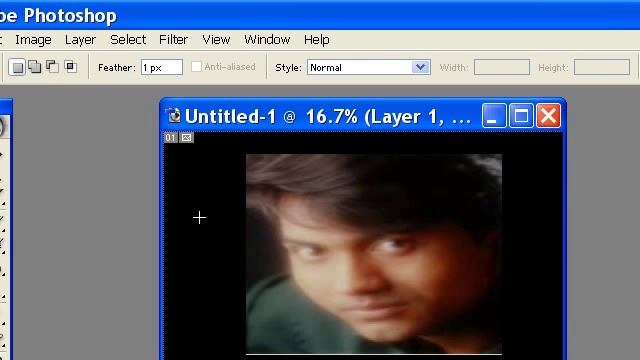The width and height of the screenshot is (640, 360).
Task: Choose the Add to selection icon
Action: pos(35,67)
